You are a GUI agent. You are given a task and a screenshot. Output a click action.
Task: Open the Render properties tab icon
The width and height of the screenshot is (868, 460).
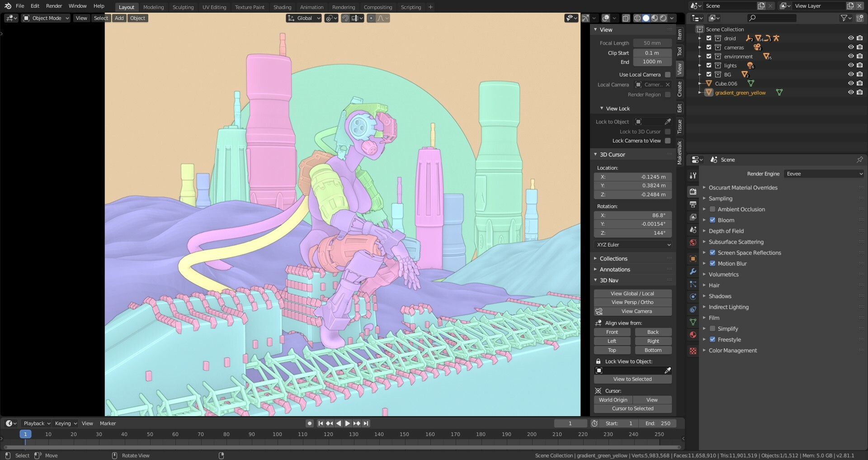pos(693,192)
